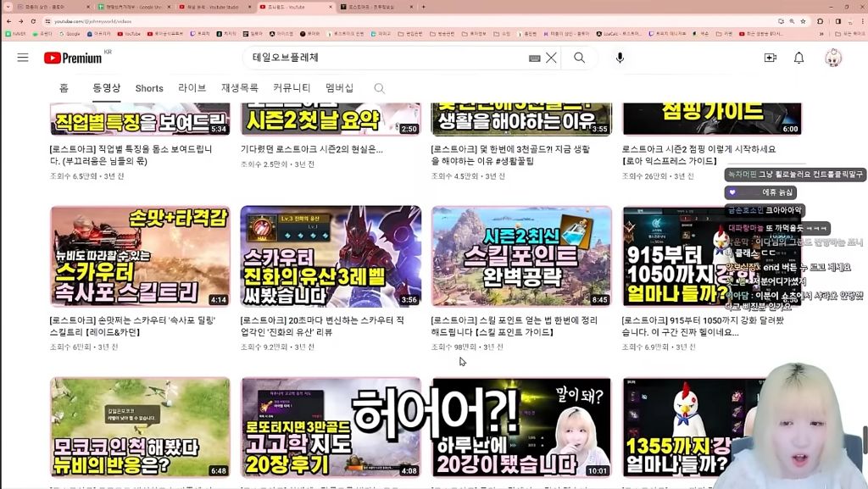This screenshot has width=868, height=489.
Task: Open the 커뮤니티 tab
Action: point(292,88)
